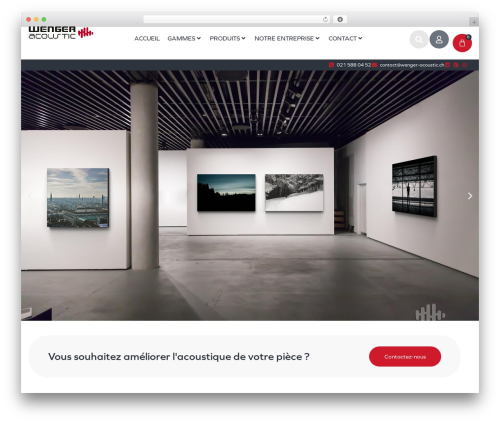
Task: Click the Contactez-nous red button
Action: tap(405, 357)
